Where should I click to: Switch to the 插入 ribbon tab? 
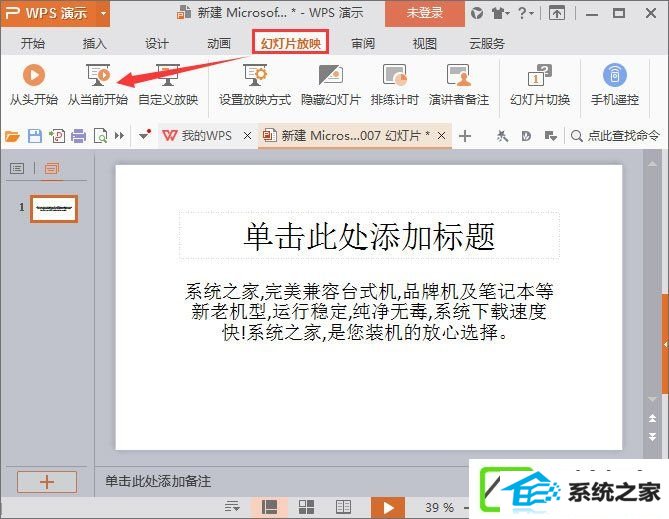pos(95,43)
